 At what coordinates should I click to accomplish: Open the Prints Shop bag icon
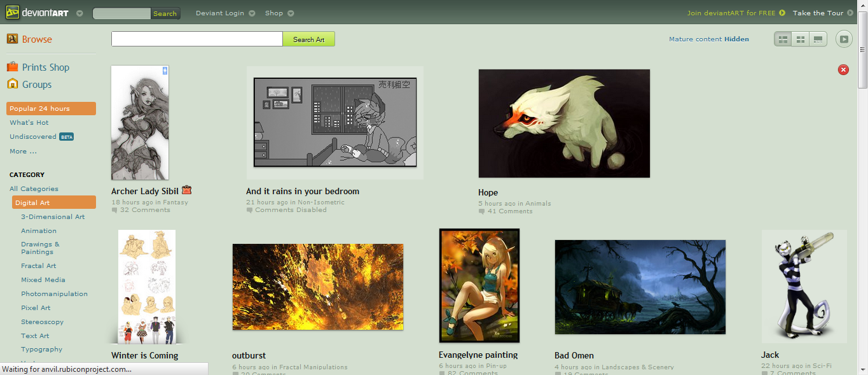click(12, 67)
